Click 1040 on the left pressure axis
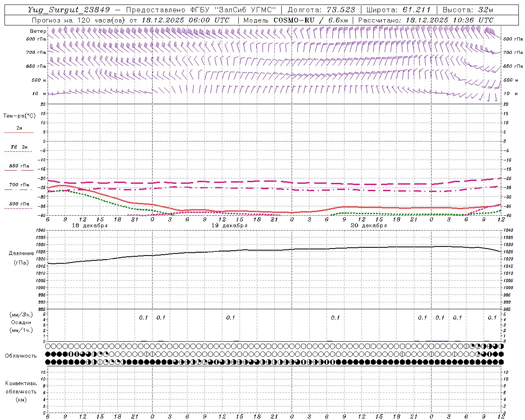This screenshot has width=525, height=420. pos(40,231)
